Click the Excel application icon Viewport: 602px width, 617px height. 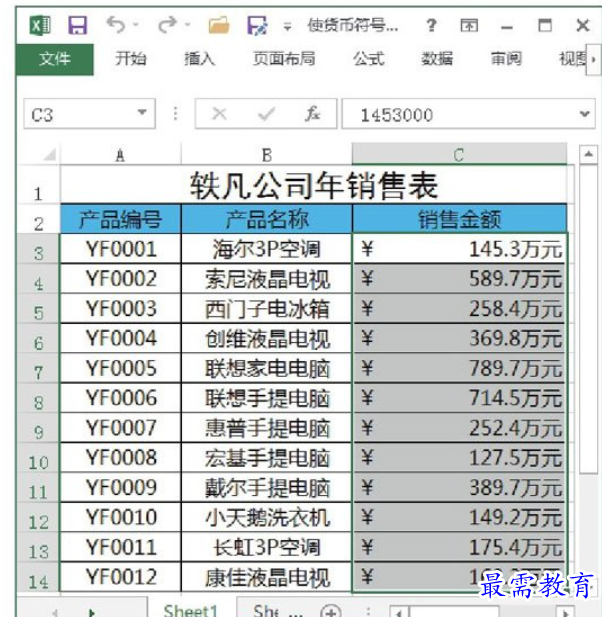point(41,26)
